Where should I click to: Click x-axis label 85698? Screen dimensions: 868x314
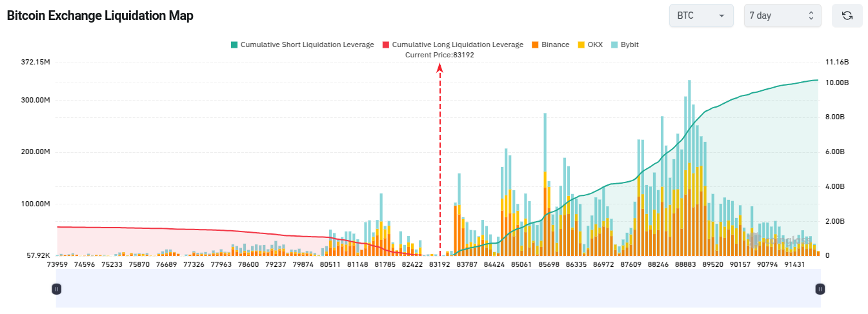549,264
